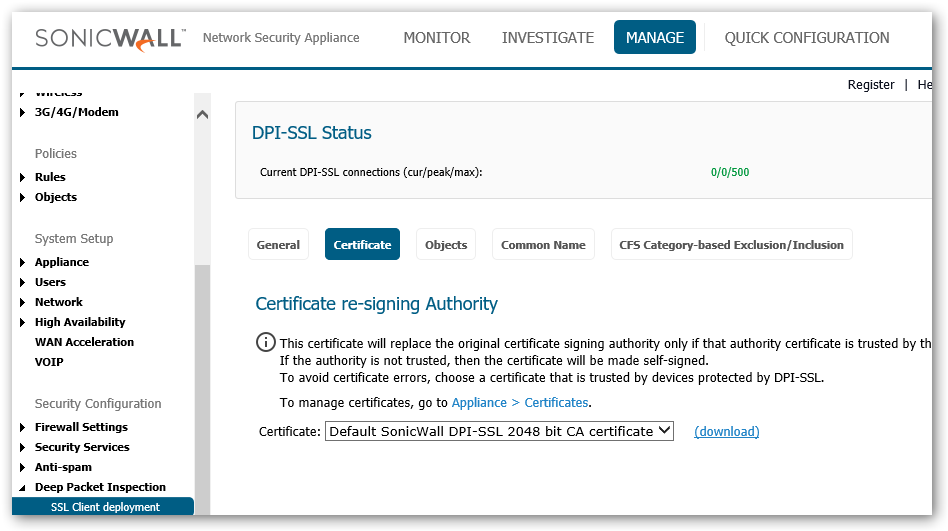Open WAN Acceleration in sidebar
The image size is (948, 531).
click(x=84, y=342)
